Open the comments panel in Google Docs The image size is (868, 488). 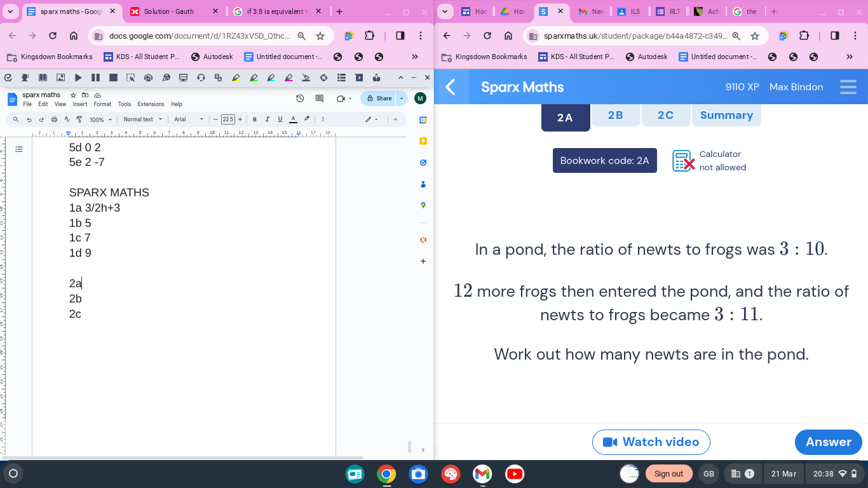click(320, 98)
